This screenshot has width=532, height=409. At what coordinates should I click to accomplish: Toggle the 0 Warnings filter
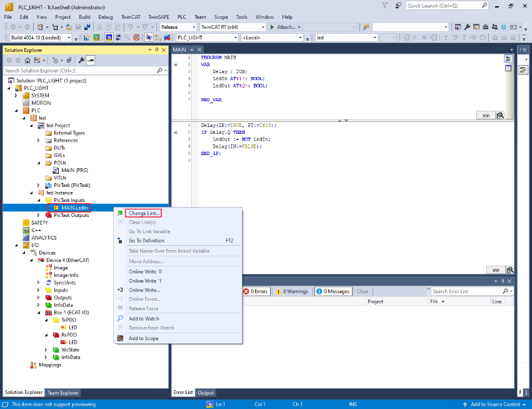pos(292,291)
